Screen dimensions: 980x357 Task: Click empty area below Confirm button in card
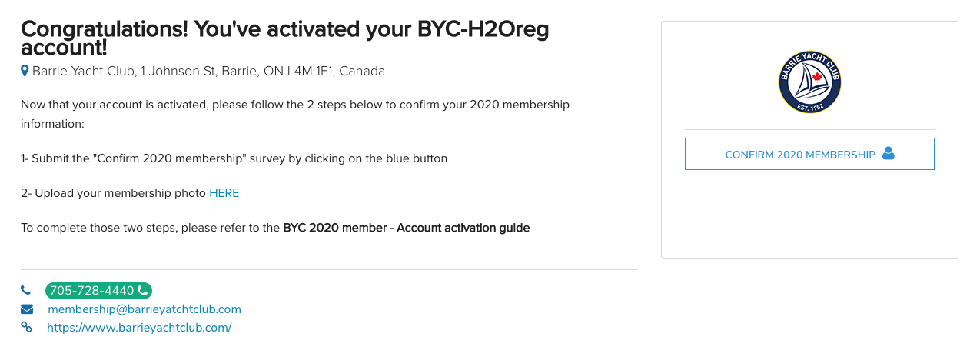pyautogui.click(x=809, y=215)
